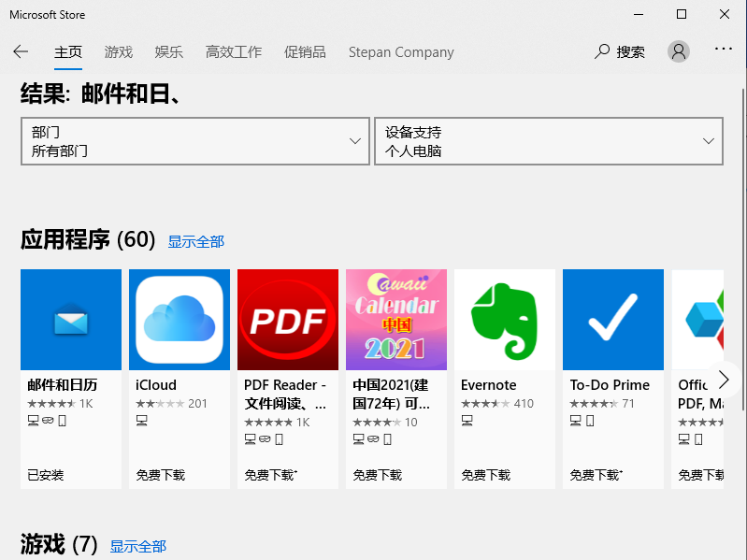This screenshot has width=747, height=560.
Task: Switch to the 游戏 tab
Action: (119, 52)
